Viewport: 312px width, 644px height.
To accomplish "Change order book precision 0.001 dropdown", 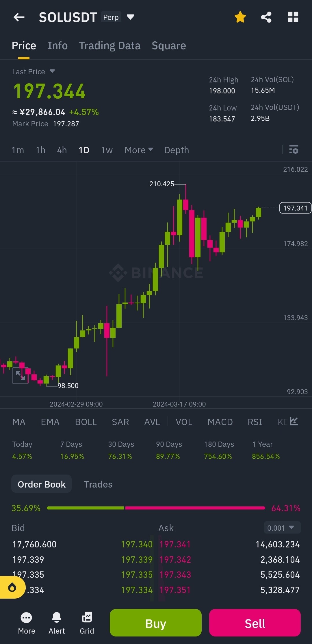I will pyautogui.click(x=282, y=528).
